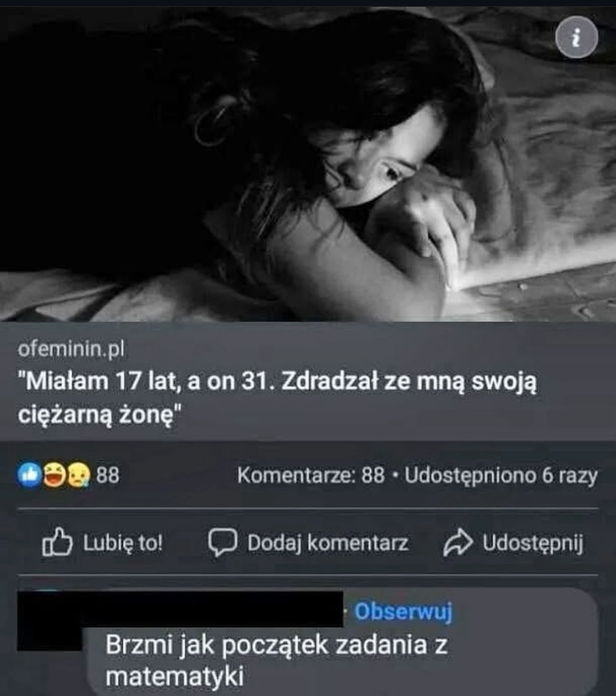The height and width of the screenshot is (696, 616).
Task: Open the article preview photo
Action: click(308, 163)
